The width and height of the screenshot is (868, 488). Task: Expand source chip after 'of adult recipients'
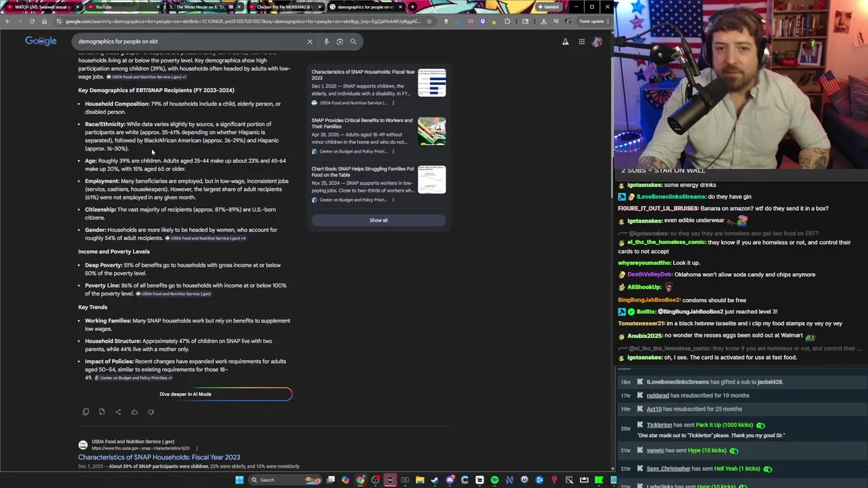[205, 239]
